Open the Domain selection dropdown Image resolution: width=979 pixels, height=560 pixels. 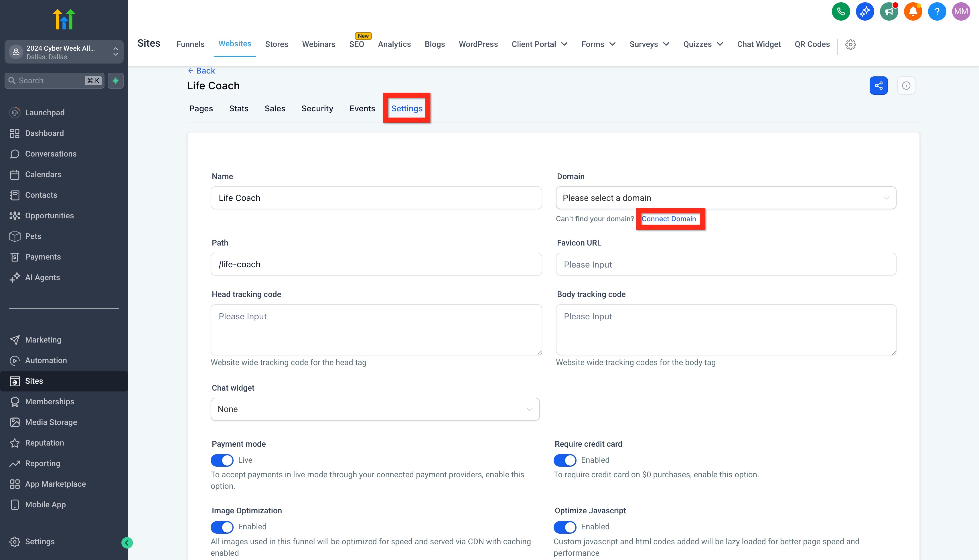725,198
